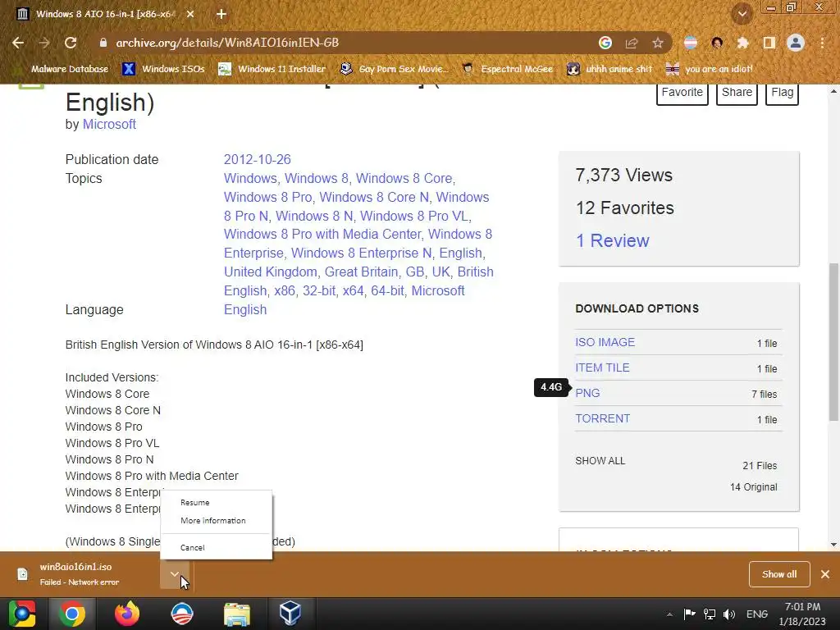Open the share page icon in address bar
840x630 pixels.
point(632,43)
